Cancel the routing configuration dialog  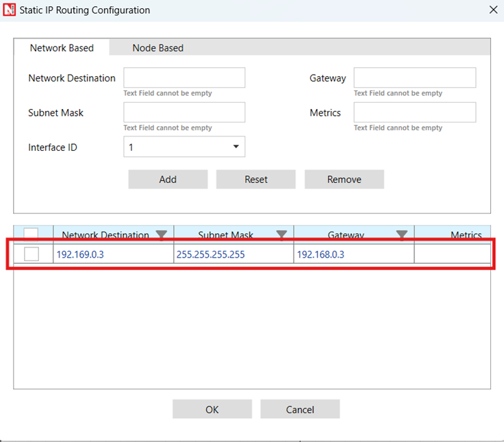point(300,410)
